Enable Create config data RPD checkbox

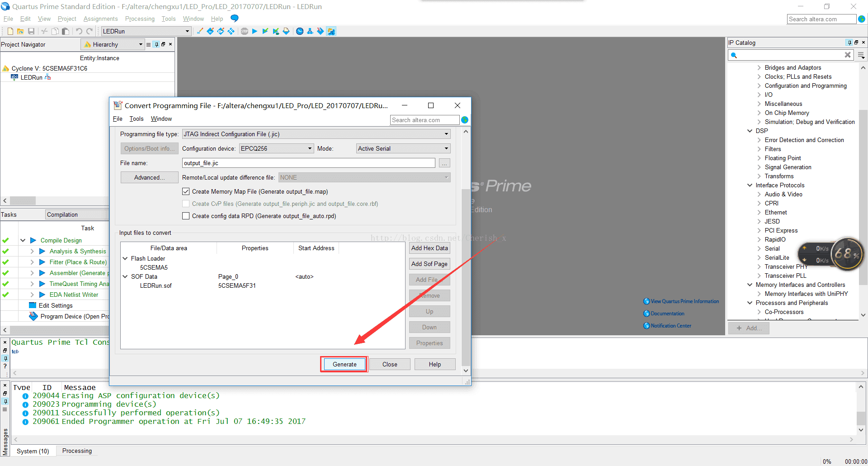[x=186, y=216]
